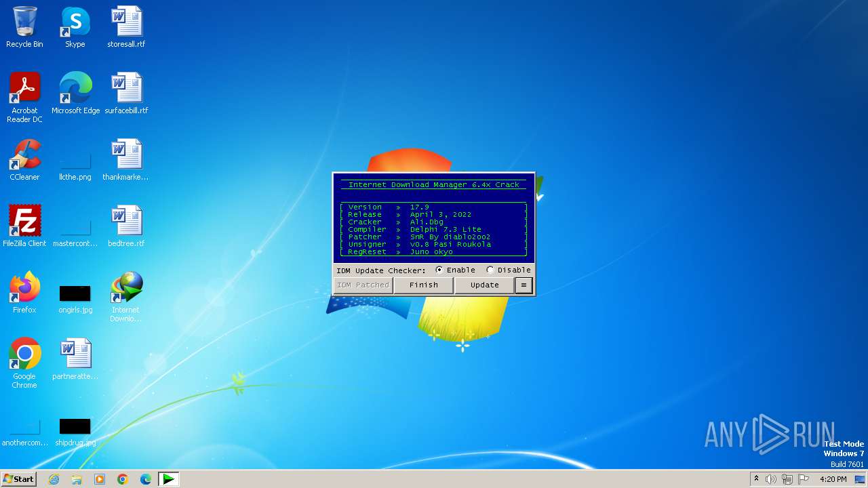The height and width of the screenshot is (488, 868).
Task: Select the Acrobat Reader DC shortcut
Action: tap(24, 98)
